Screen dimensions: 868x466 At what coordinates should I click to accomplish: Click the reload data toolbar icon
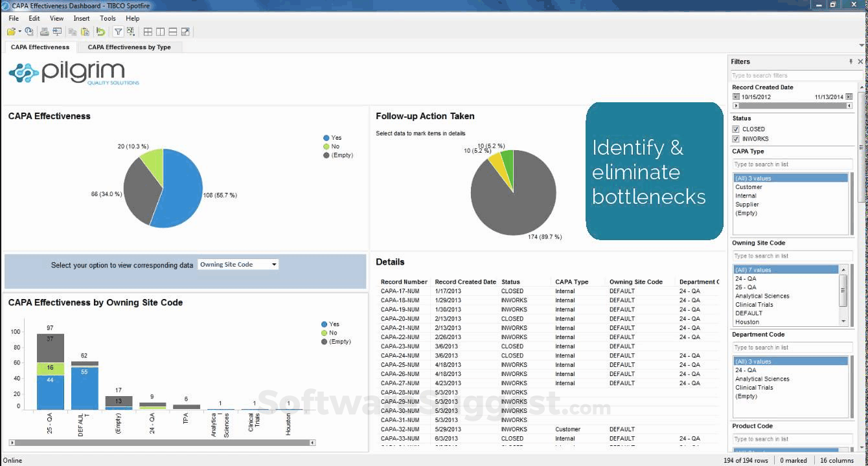tap(29, 31)
